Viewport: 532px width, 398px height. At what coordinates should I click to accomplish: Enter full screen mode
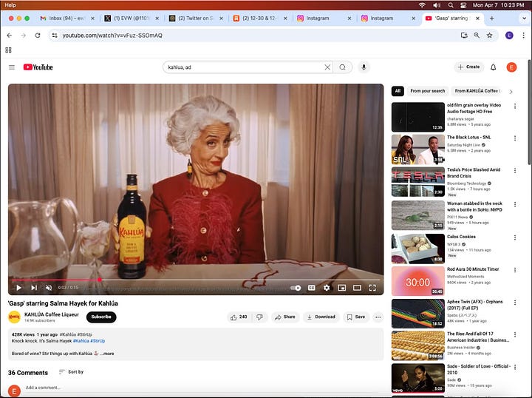tap(372, 288)
